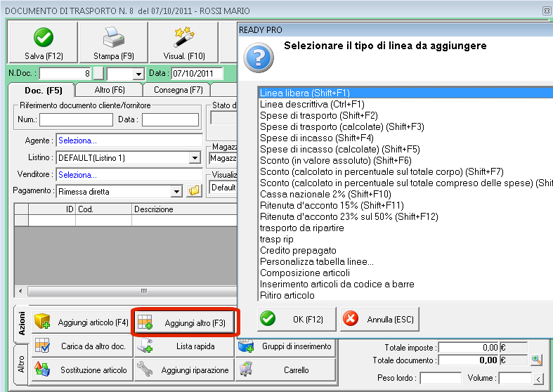Click Carica da altro doc. button

point(82,346)
